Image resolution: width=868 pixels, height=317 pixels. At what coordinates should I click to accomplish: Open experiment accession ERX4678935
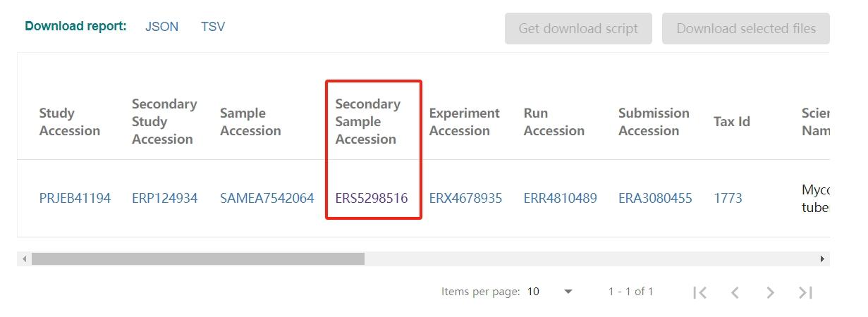465,198
